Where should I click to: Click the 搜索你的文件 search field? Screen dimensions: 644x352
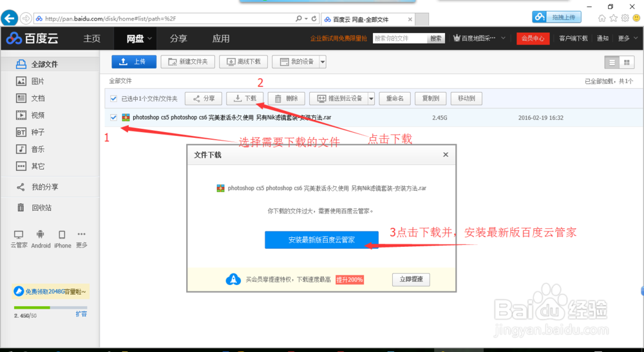point(400,38)
